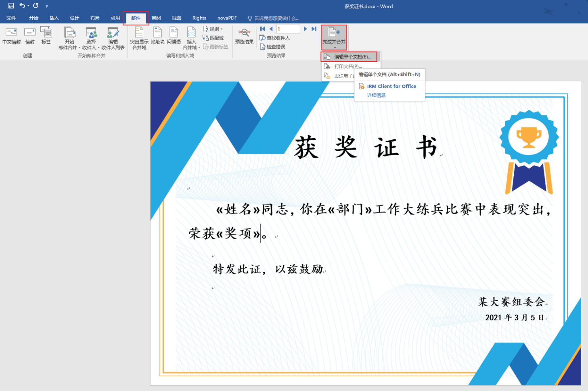588x391 pixels.
Task: Choose 编辑单个文档(E)... menu entry
Action: click(349, 57)
